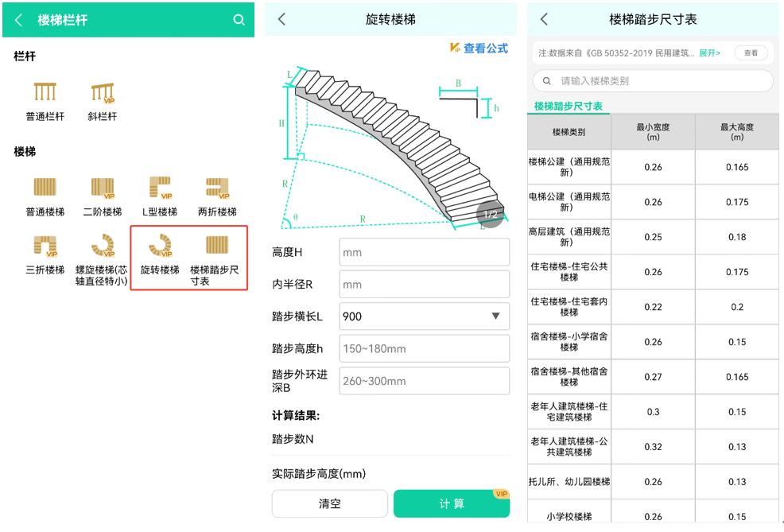Viewport: 784px width, 532px height.
Task: Focus the 请输入楼梯类别 search box
Action: click(x=652, y=81)
